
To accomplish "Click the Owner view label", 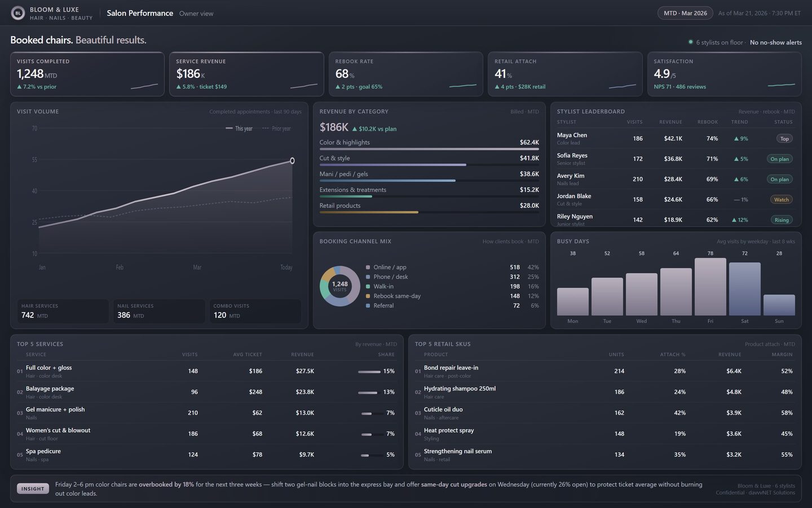I will point(196,14).
